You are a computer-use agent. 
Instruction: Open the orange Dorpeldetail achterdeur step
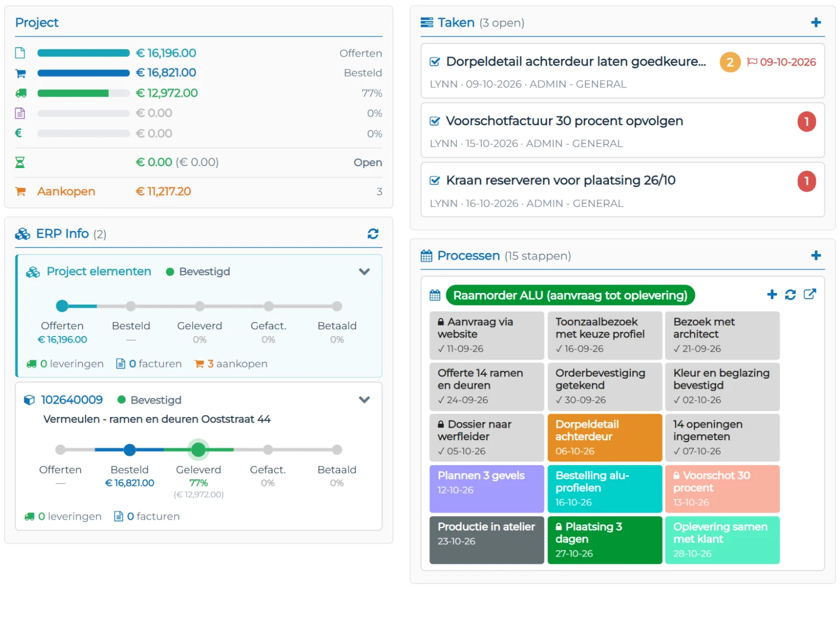click(x=604, y=437)
